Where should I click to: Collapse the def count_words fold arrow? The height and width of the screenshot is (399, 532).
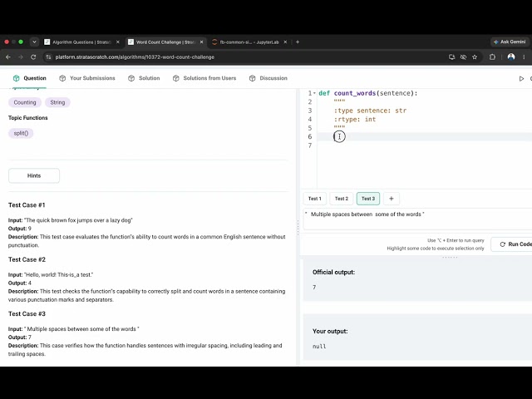pos(314,93)
